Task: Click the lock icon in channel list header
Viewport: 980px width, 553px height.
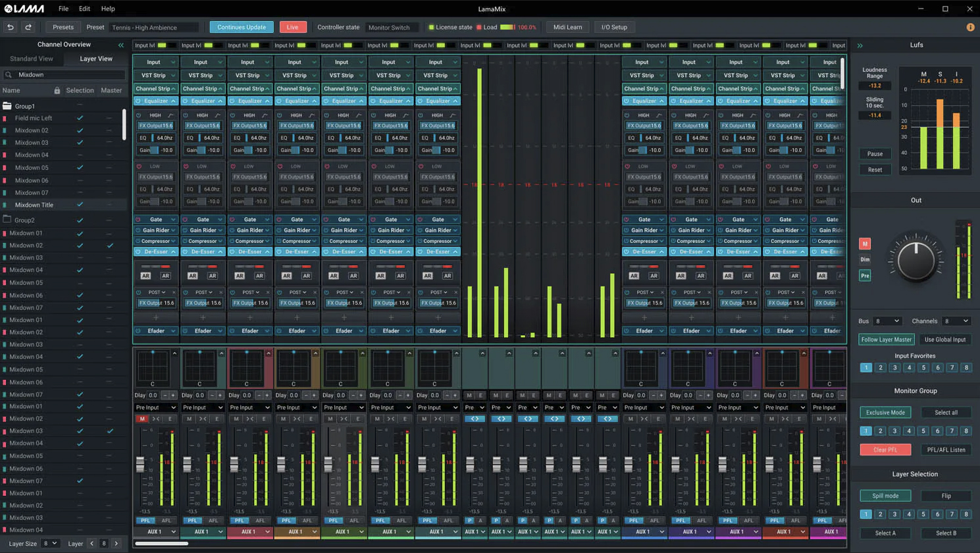Action: 57,90
